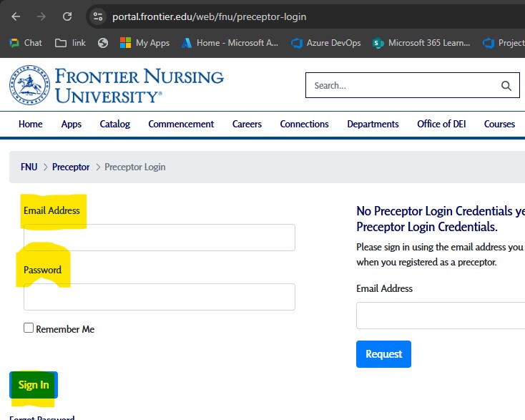The image size is (525, 420).
Task: Open Office of DEI navigation item
Action: (x=441, y=124)
